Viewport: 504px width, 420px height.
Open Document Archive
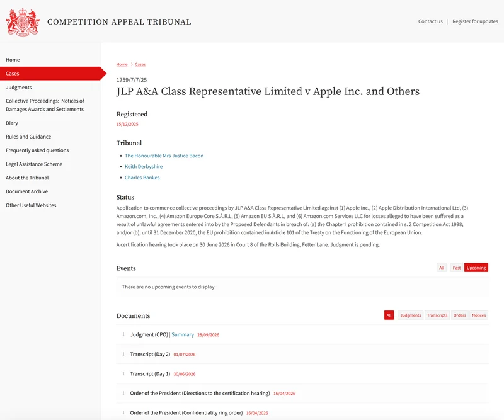point(26,191)
